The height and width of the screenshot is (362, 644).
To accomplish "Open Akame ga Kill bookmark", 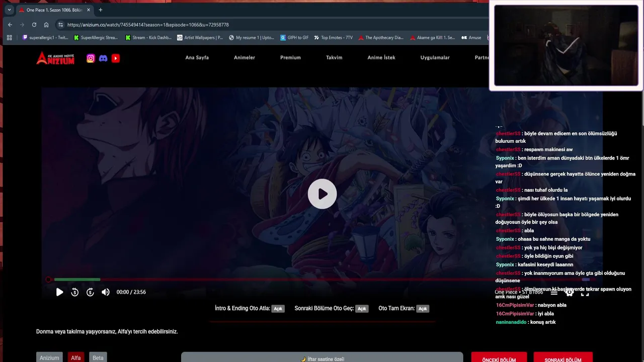I will [x=433, y=38].
